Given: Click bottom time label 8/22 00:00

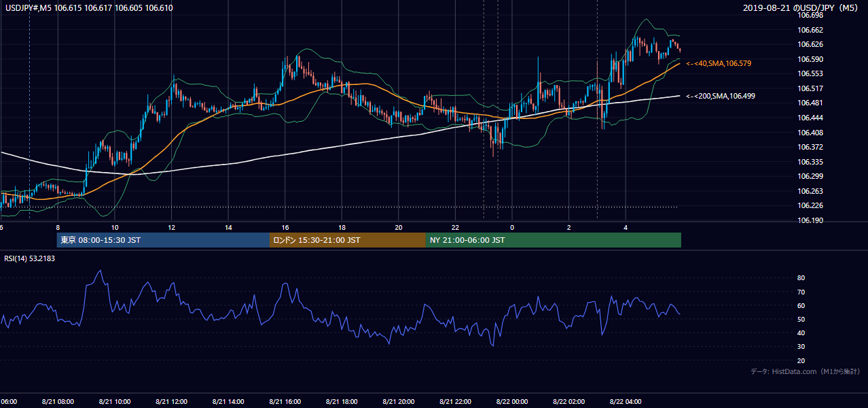Looking at the screenshot, I should click(512, 402).
